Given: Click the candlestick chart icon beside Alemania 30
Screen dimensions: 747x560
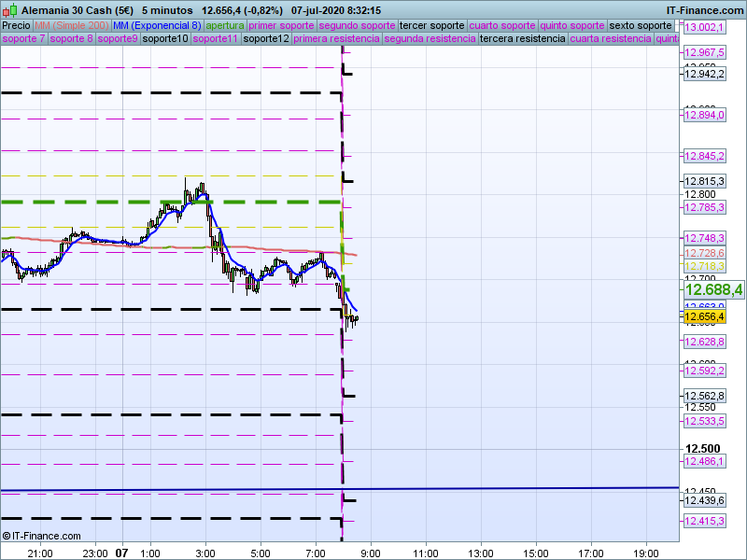Looking at the screenshot, I should [9, 9].
